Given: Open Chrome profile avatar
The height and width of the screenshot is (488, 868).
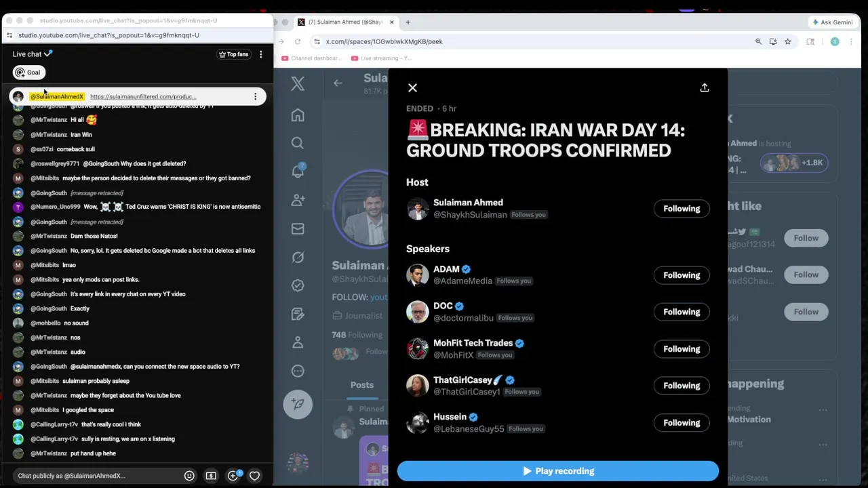Looking at the screenshot, I should coord(835,41).
